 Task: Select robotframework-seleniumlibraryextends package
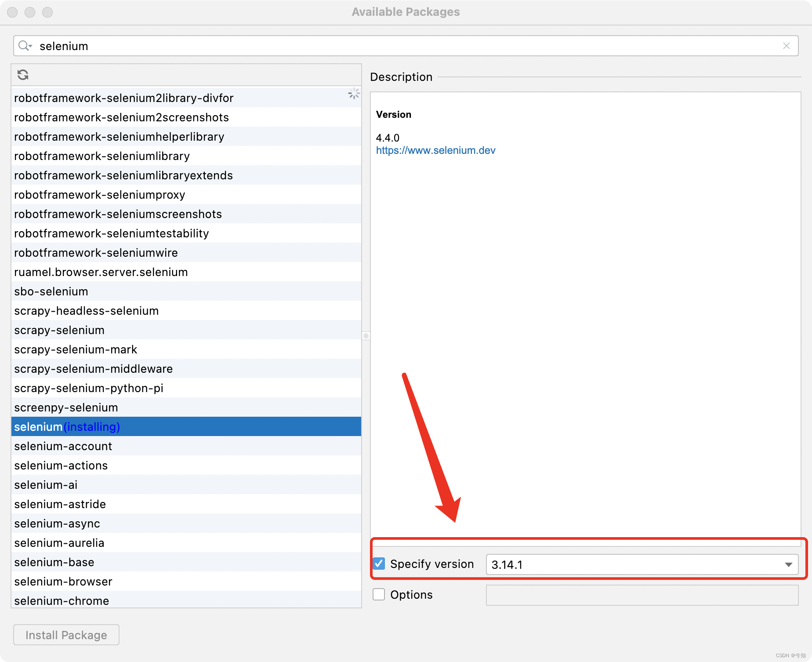coord(186,175)
